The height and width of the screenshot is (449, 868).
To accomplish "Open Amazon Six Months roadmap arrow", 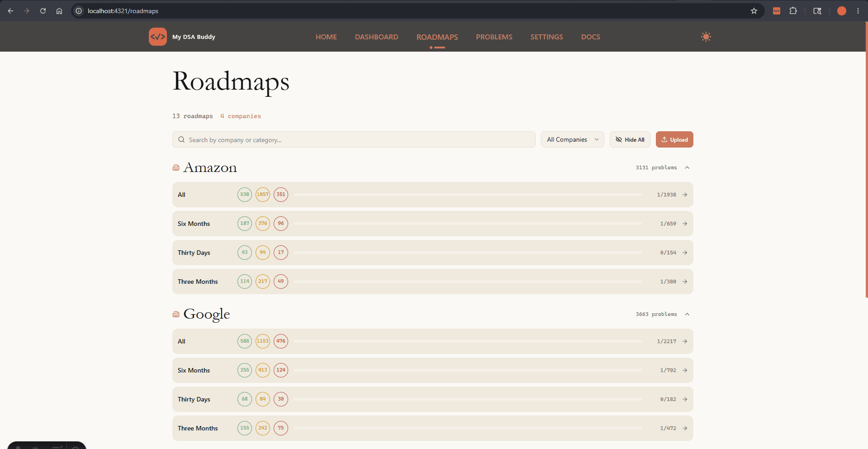I will click(x=685, y=224).
